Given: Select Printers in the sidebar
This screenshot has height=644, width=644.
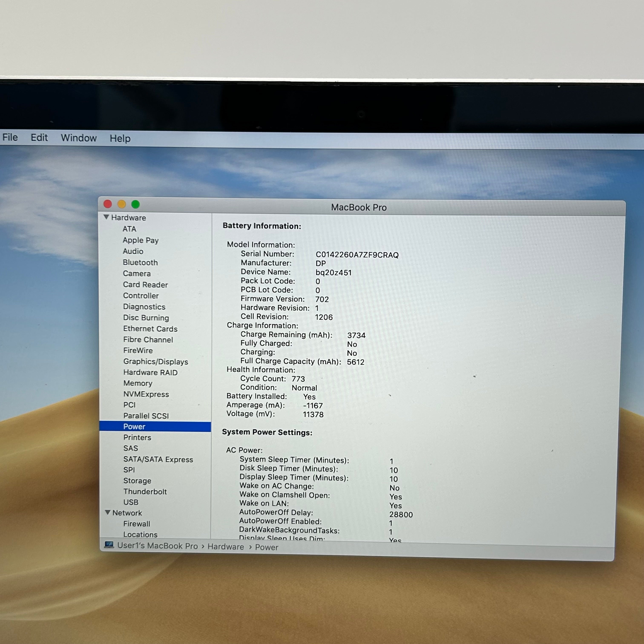Looking at the screenshot, I should tap(137, 438).
